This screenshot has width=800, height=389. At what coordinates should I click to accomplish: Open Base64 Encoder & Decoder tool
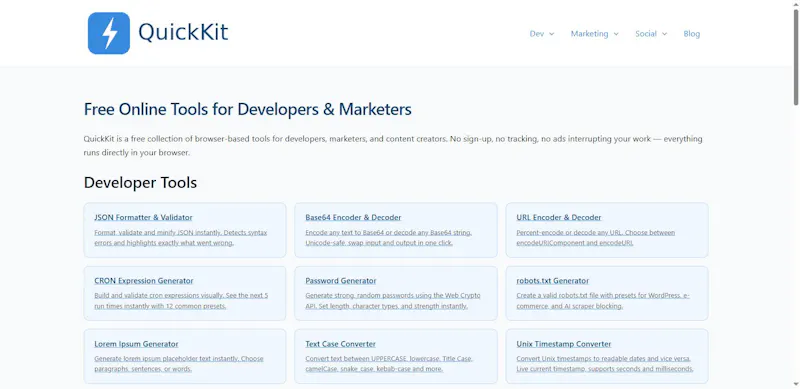(x=353, y=217)
